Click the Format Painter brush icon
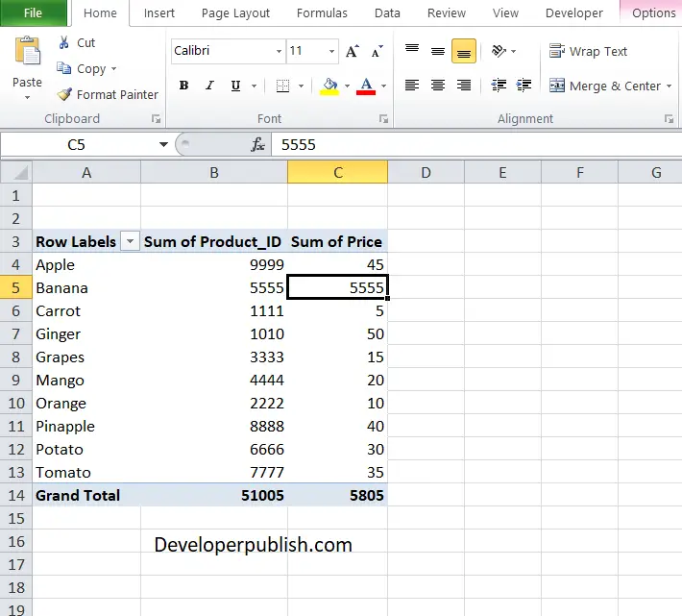 (64, 94)
